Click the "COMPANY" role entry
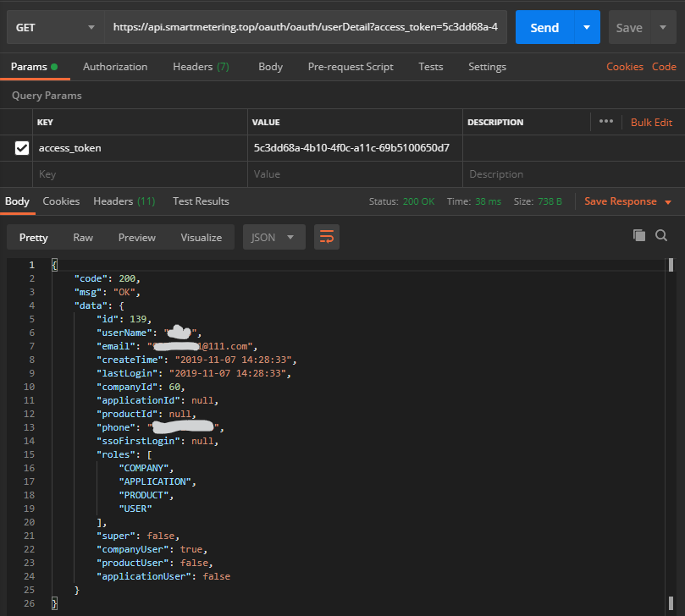 click(146, 468)
